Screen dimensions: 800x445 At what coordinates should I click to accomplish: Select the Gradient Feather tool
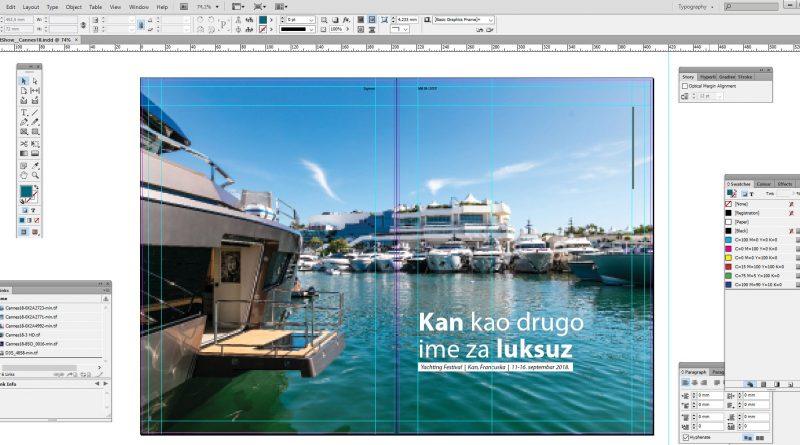click(x=35, y=153)
